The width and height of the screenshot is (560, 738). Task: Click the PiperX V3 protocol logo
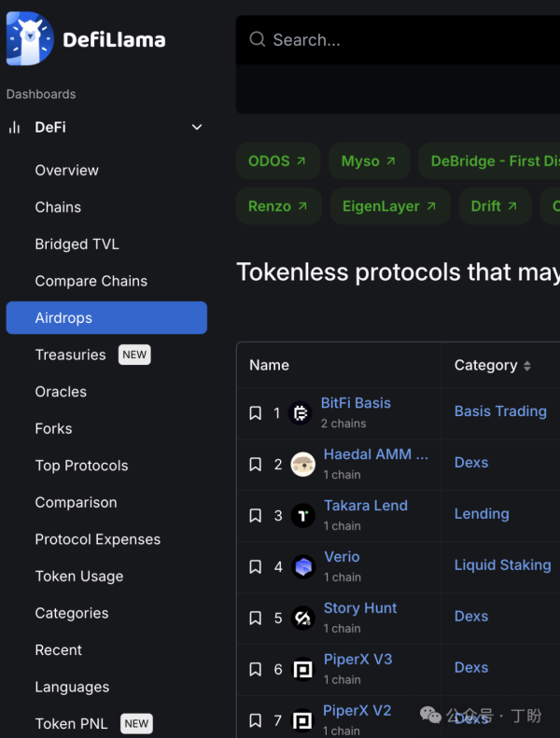pyautogui.click(x=302, y=670)
